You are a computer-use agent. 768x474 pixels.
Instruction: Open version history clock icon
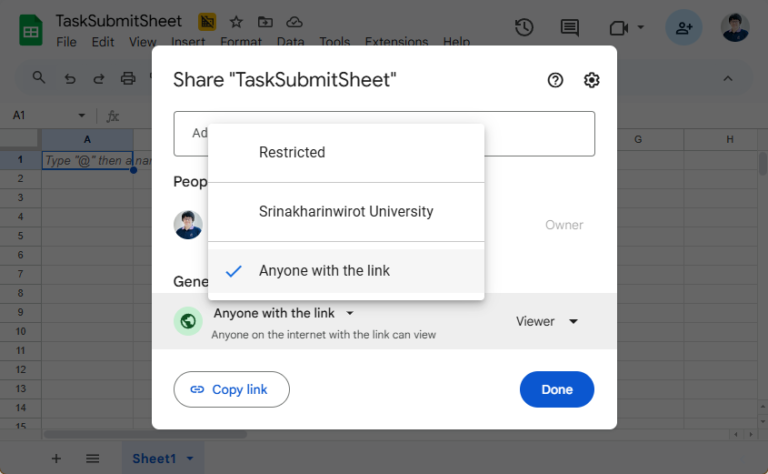click(x=524, y=27)
